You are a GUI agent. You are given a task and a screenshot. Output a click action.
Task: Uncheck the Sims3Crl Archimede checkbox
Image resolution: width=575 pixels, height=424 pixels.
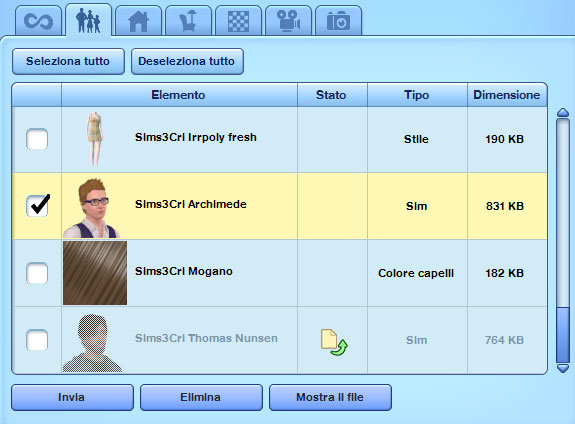pos(37,206)
